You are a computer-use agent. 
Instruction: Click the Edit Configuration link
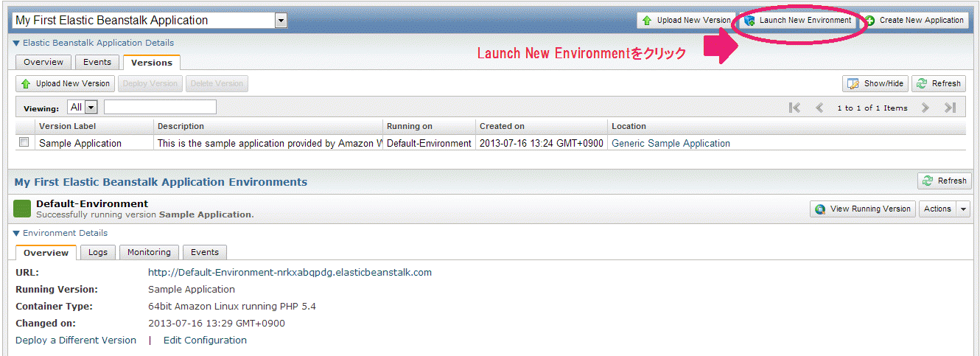tap(205, 341)
